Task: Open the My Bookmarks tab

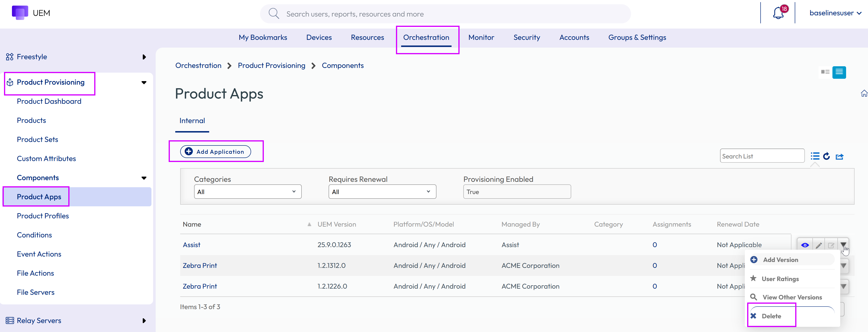Action: [263, 37]
